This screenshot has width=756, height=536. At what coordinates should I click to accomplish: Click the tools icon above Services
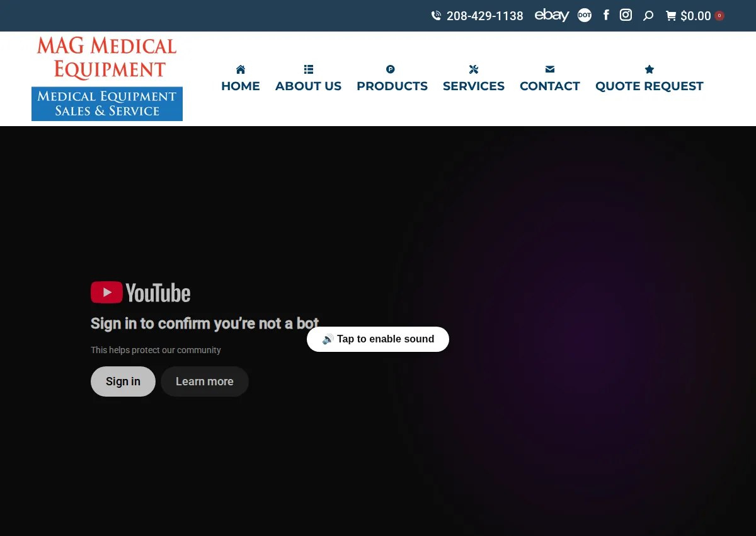click(474, 69)
